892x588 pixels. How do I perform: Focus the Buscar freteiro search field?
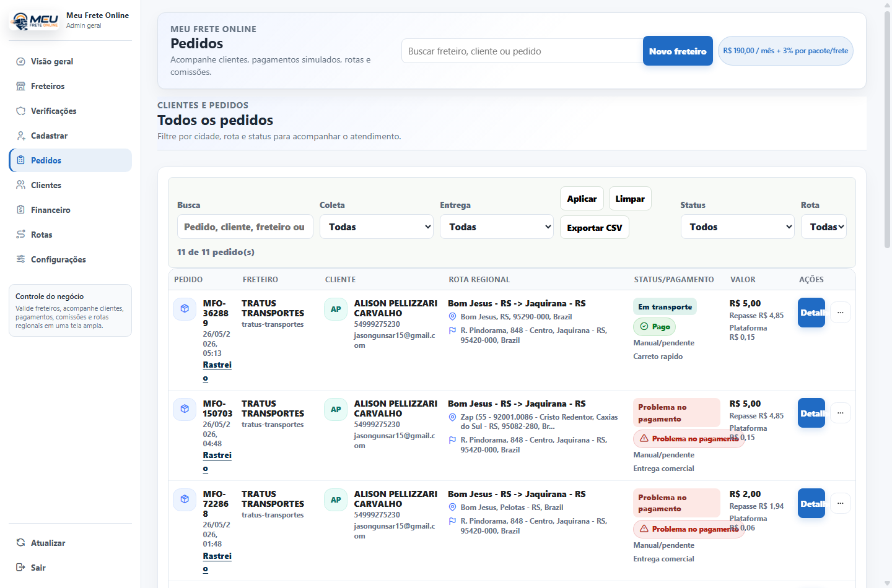tap(522, 51)
